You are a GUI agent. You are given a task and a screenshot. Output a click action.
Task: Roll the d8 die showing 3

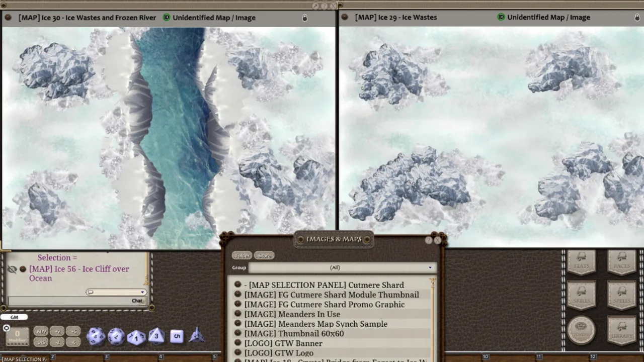click(x=156, y=335)
